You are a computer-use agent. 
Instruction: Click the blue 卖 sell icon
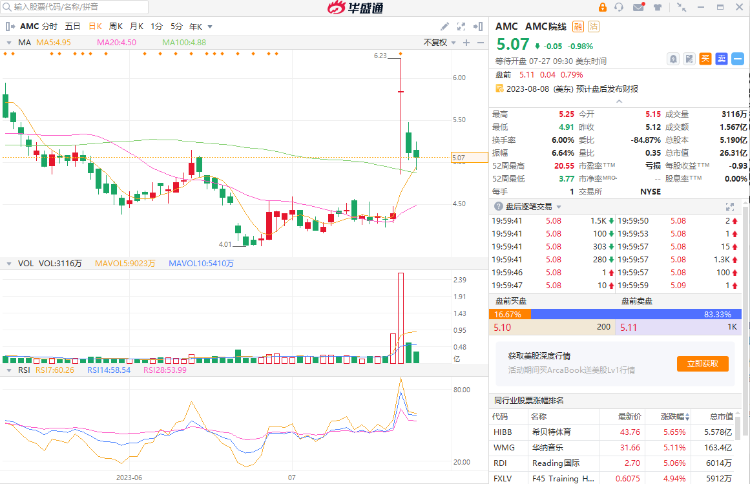pyautogui.click(x=721, y=59)
